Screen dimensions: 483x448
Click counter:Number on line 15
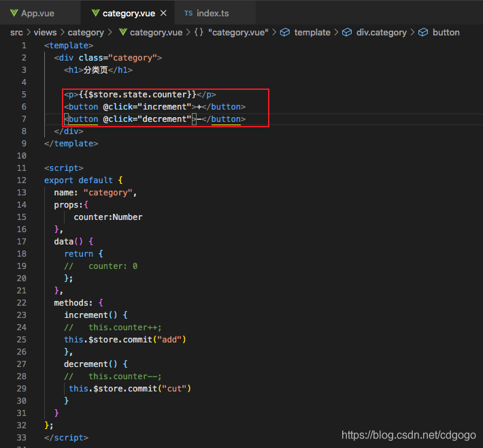click(x=107, y=217)
